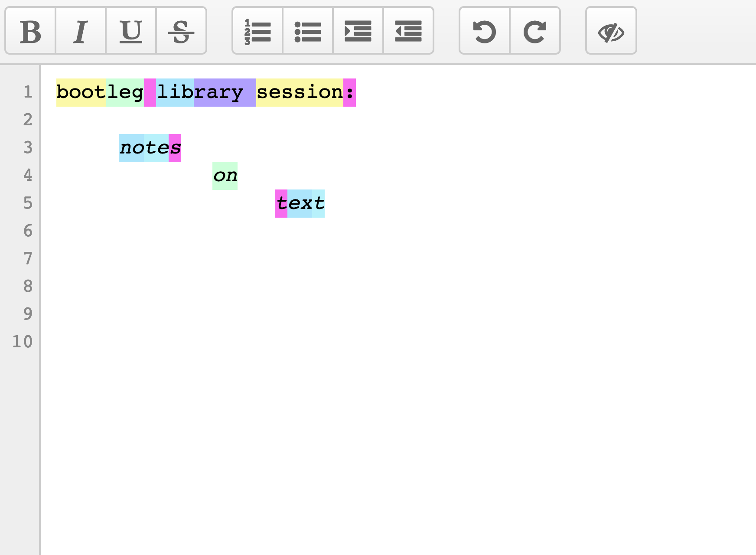Toggle underline formatting
756x555 pixels.
point(131,31)
